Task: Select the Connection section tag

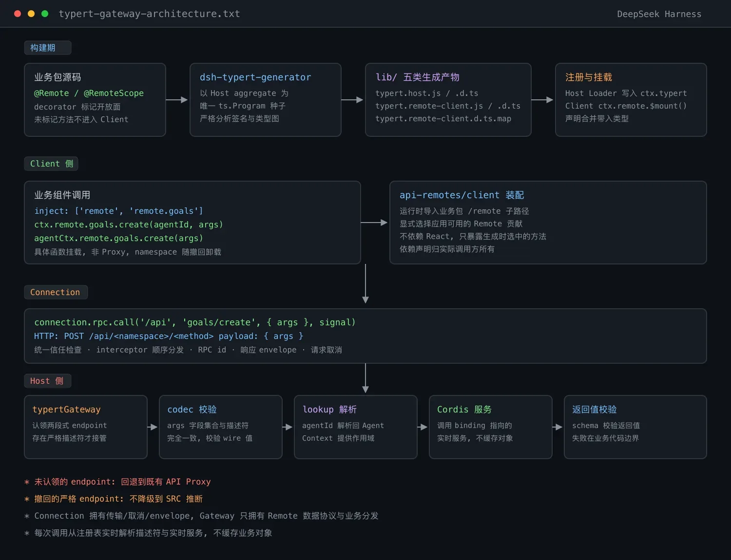Action: coord(56,292)
